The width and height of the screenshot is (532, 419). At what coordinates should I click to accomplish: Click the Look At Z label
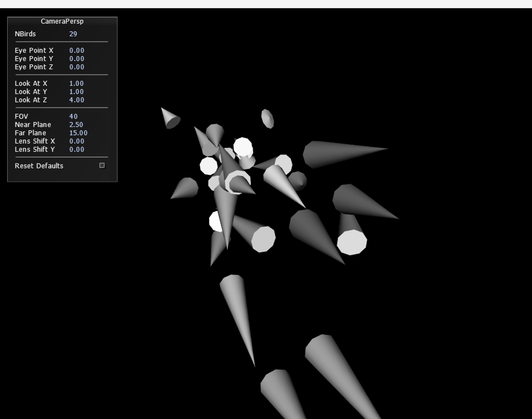[31, 100]
